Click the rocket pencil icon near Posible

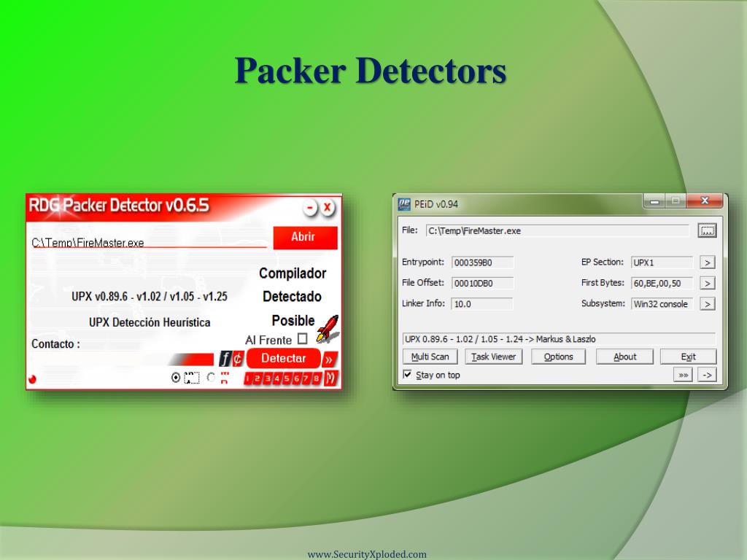pos(328,330)
